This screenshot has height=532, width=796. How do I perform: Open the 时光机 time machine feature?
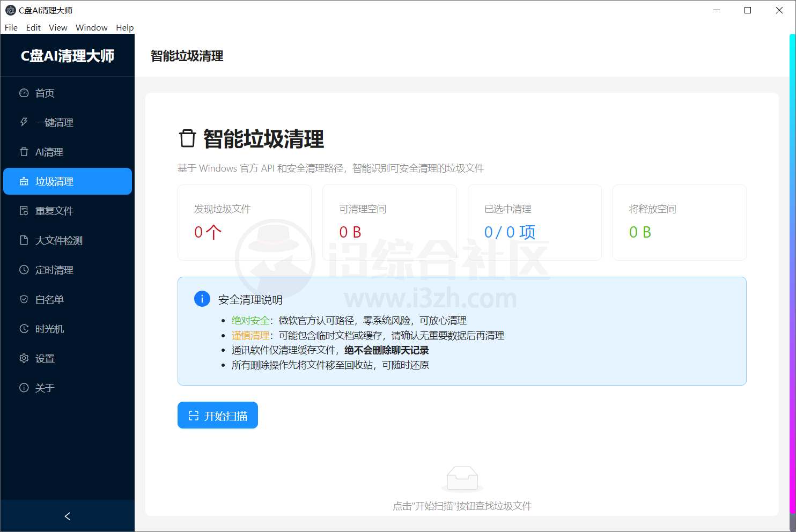[x=48, y=329]
